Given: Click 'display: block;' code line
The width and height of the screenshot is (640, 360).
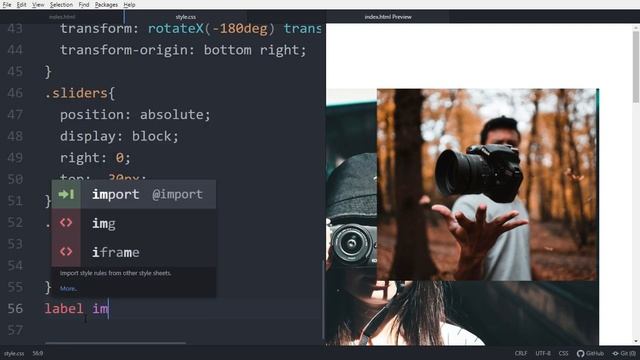Looking at the screenshot, I should coord(119,136).
